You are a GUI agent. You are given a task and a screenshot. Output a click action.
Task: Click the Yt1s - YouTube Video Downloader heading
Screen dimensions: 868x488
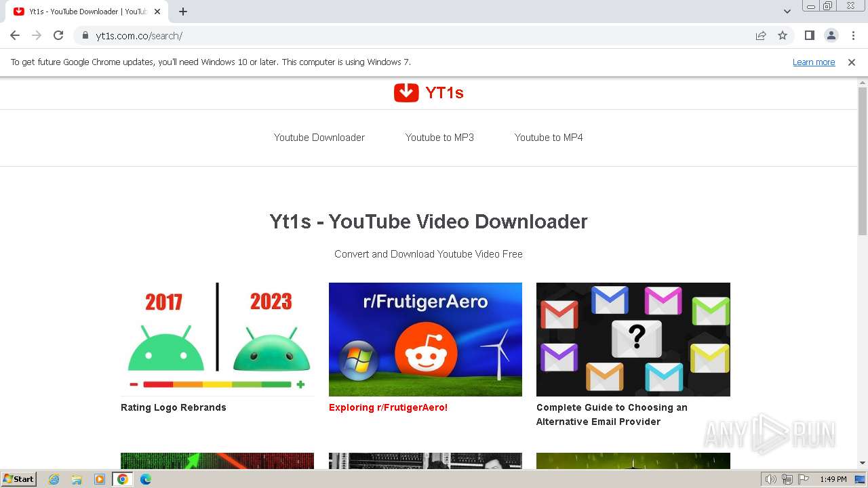tap(429, 222)
